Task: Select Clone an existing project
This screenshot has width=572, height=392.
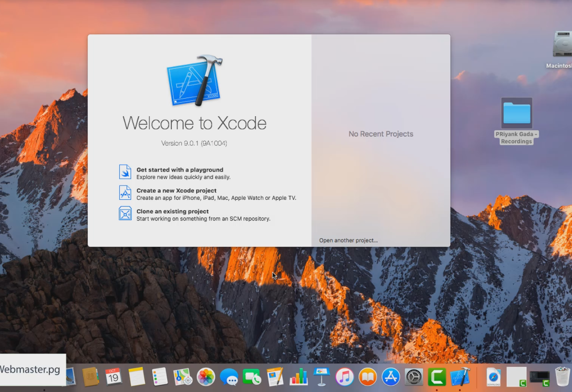Action: (194, 215)
